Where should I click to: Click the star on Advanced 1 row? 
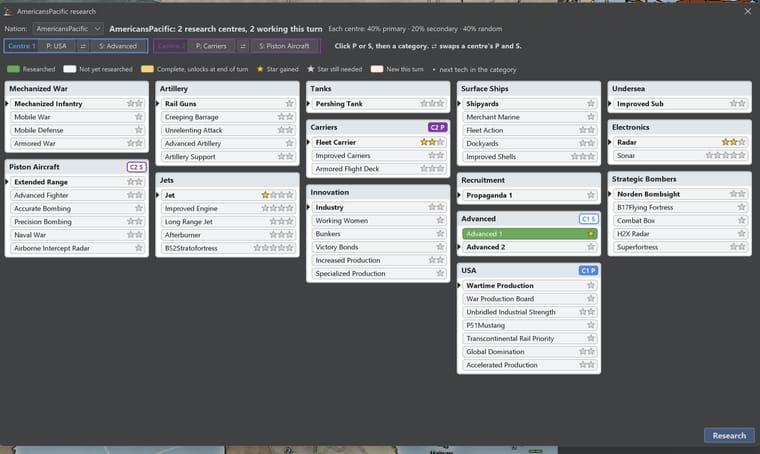click(590, 234)
